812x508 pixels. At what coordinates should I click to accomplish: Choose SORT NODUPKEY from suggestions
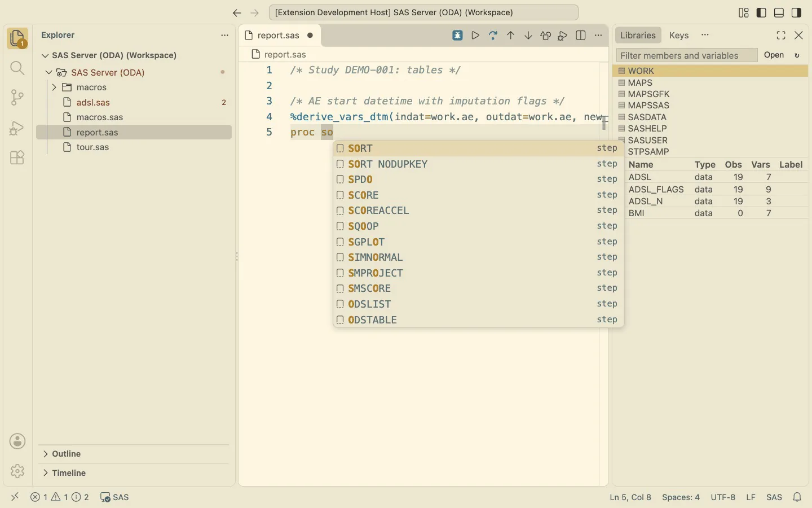click(479, 164)
